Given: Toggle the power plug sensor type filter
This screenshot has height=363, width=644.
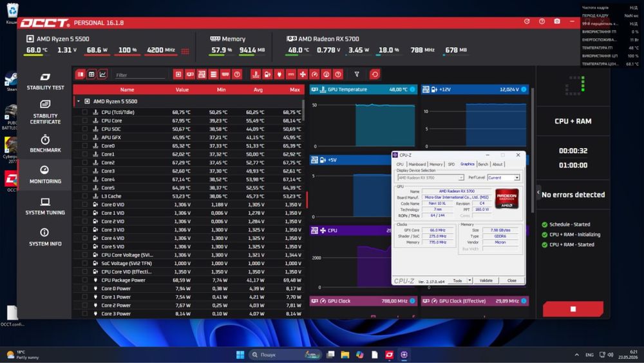Looking at the screenshot, I should [x=279, y=74].
